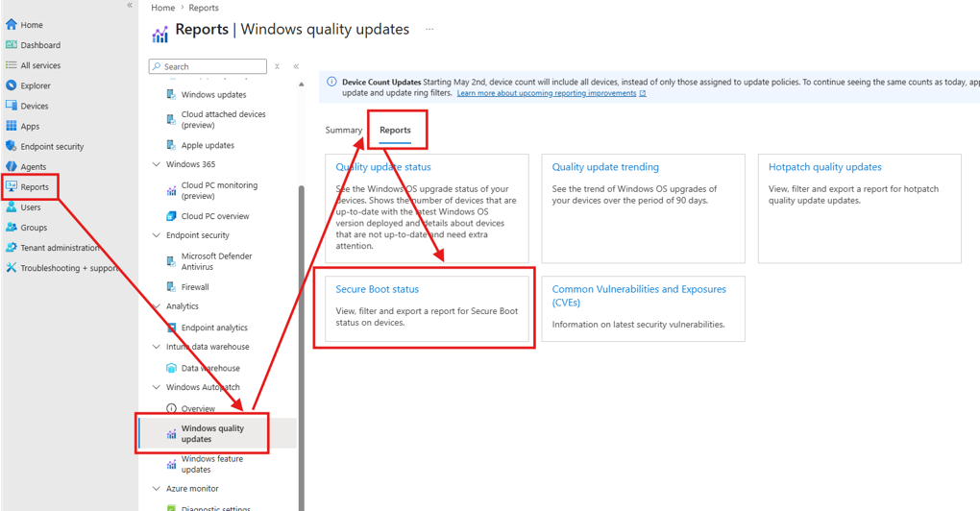980x511 pixels.
Task: Click the Home icon in left navigation
Action: [12, 24]
